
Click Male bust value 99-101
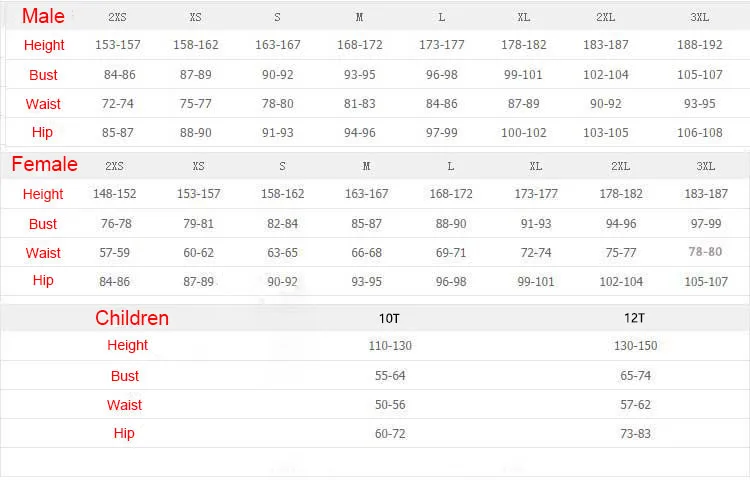(523, 75)
